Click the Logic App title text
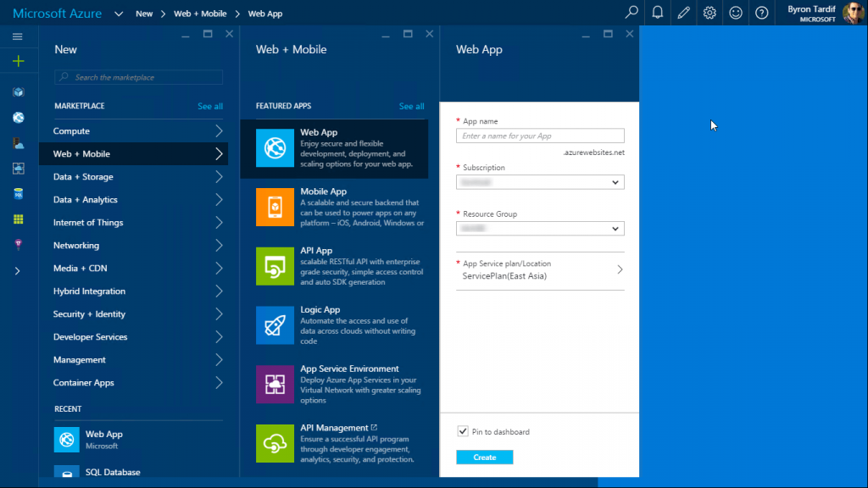This screenshot has width=868, height=488. click(x=320, y=310)
